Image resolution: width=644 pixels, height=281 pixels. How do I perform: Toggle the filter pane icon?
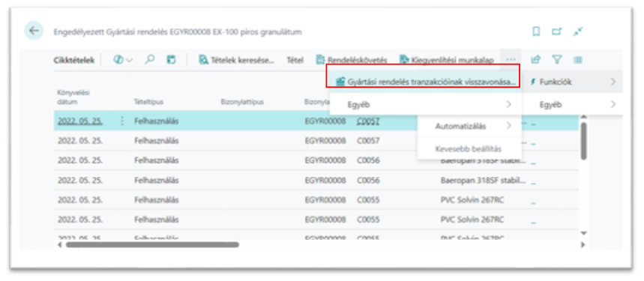click(556, 60)
